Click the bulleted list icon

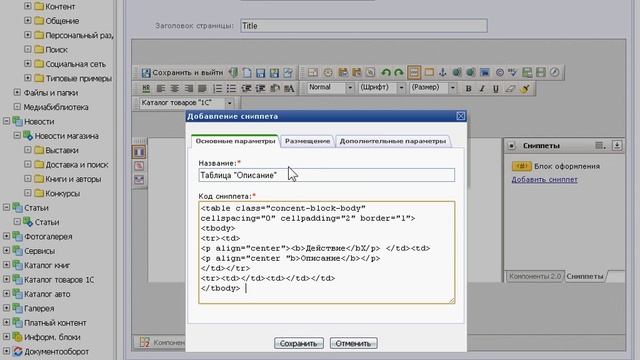(x=231, y=88)
